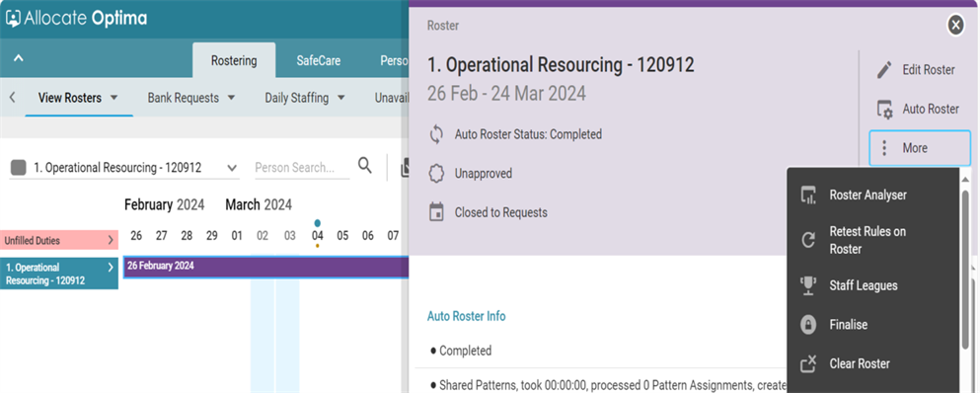Viewport: 980px width, 393px height.
Task: Close the Roster panel
Action: coord(955,25)
